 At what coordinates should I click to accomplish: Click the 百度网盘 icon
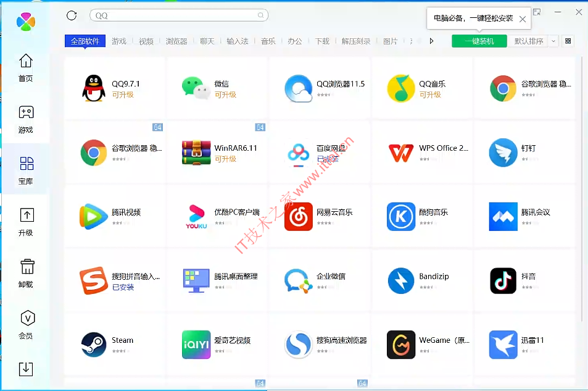(299, 154)
